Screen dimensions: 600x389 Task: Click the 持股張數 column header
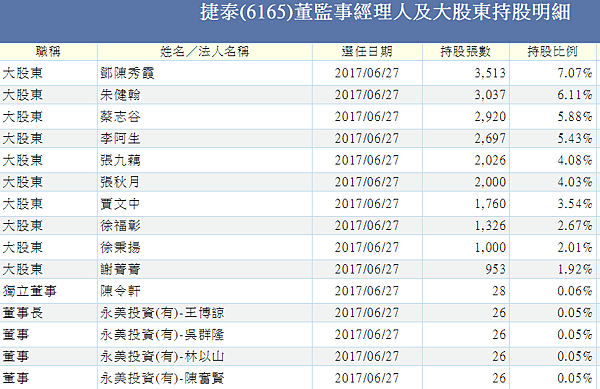pos(465,51)
